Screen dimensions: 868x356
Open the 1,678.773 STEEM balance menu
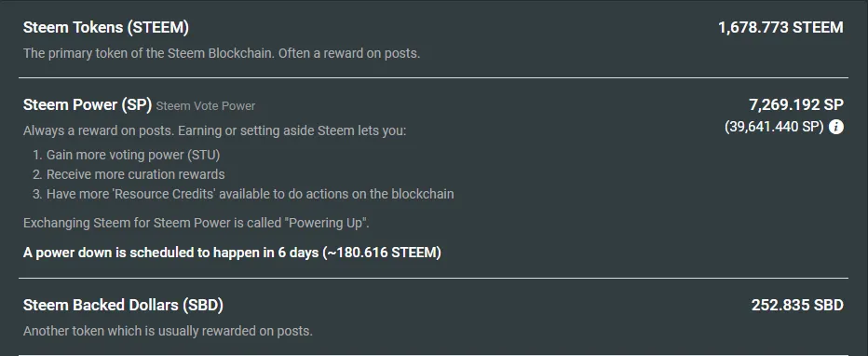(780, 27)
